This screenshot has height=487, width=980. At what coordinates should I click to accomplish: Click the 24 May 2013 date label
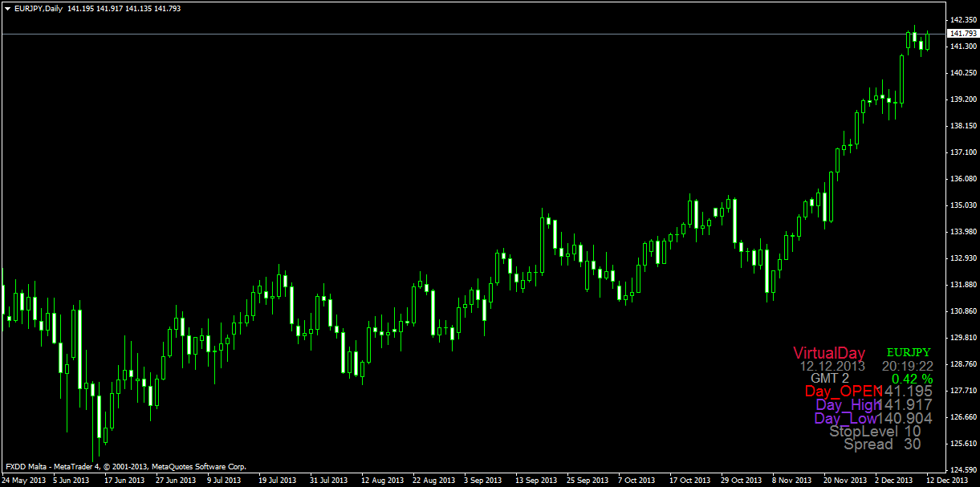pyautogui.click(x=22, y=481)
